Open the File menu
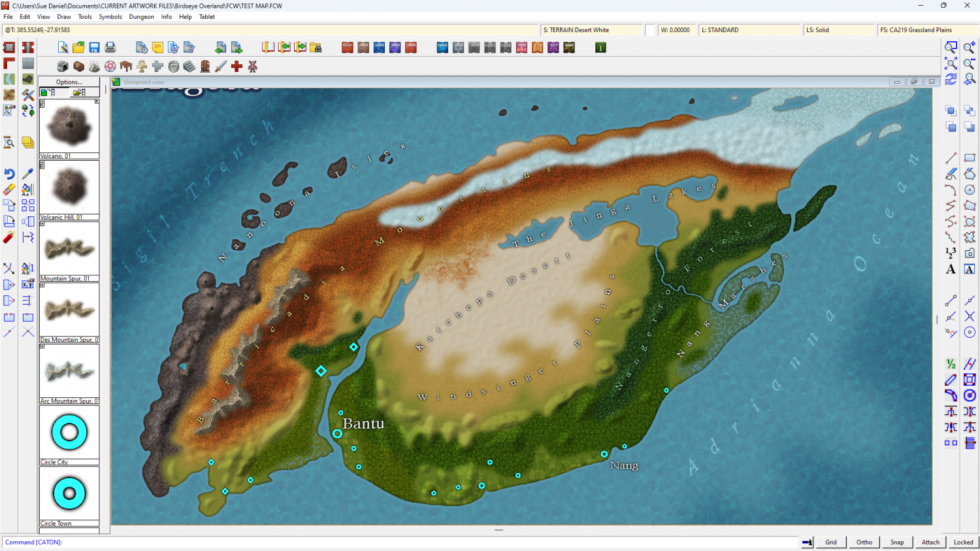This screenshot has width=980, height=551. point(8,17)
